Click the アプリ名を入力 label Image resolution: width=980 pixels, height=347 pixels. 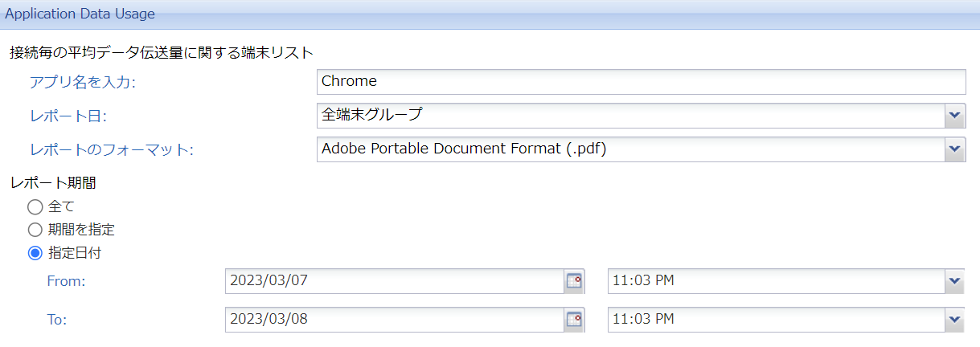(x=83, y=82)
